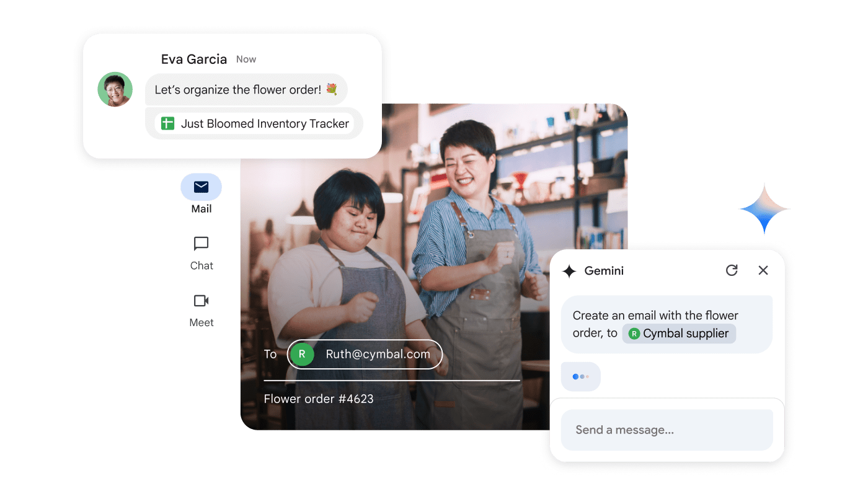Click the Now timestamp beside Eva Garcia
Viewport: 868px width, 496px height.
pos(246,60)
